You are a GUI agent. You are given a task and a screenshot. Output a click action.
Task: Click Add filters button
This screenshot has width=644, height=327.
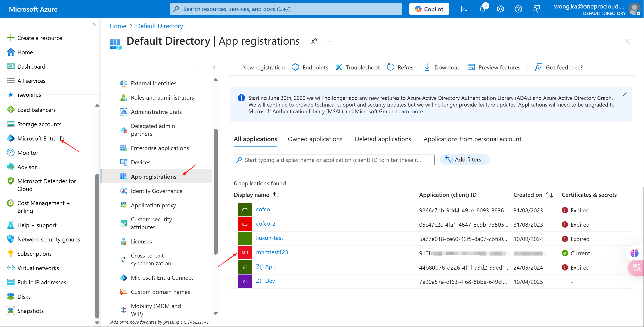click(x=464, y=159)
